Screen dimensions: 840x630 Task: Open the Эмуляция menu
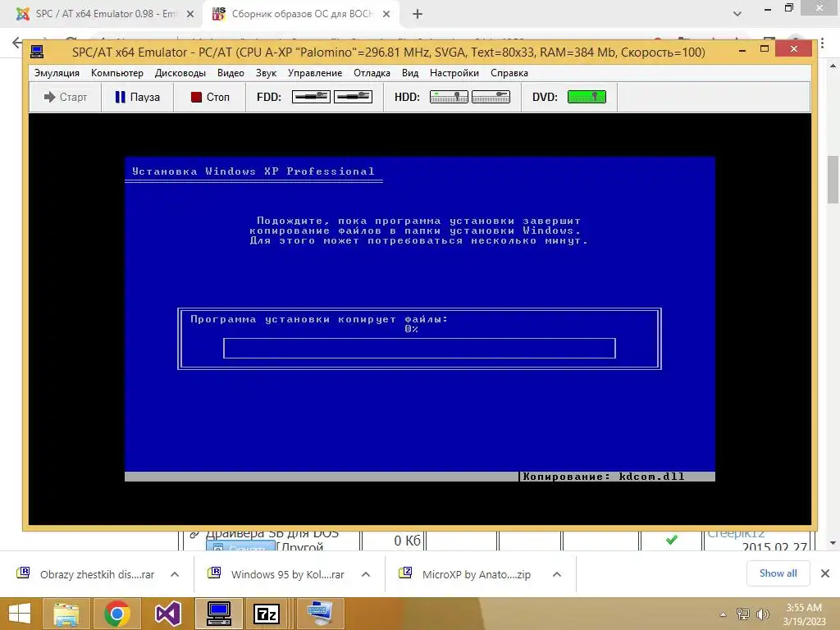tap(57, 73)
